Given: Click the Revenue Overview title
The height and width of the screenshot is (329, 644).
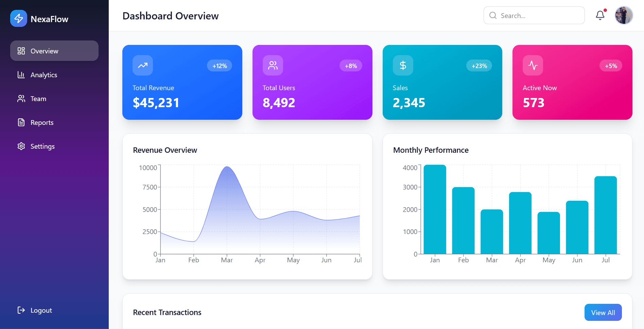Looking at the screenshot, I should coord(165,150).
